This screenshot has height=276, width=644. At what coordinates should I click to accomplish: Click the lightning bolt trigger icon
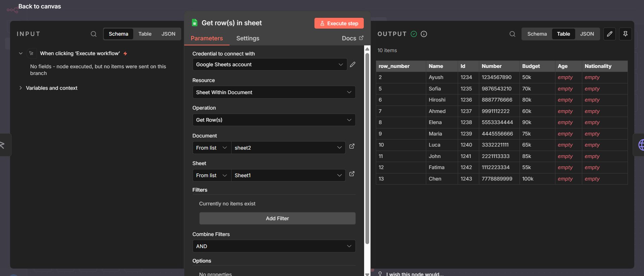[125, 53]
